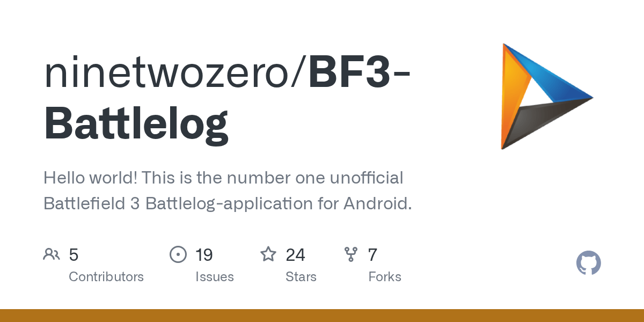
Task: Click the contributor count 5
Action: pyautogui.click(x=74, y=254)
